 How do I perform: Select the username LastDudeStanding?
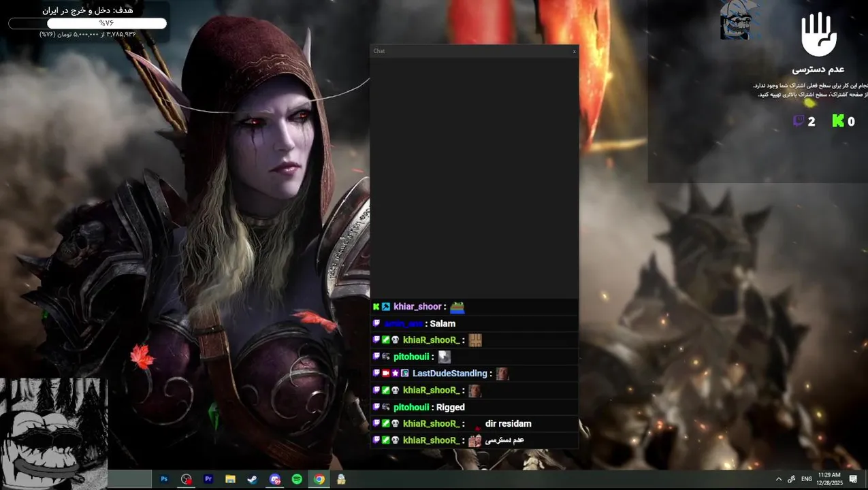[x=449, y=374]
